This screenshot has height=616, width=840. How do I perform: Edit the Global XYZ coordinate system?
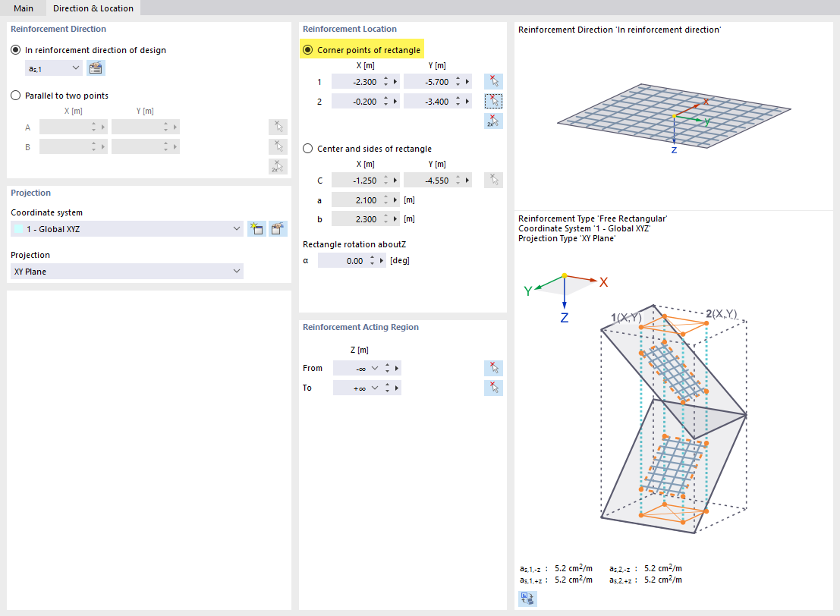point(278,228)
